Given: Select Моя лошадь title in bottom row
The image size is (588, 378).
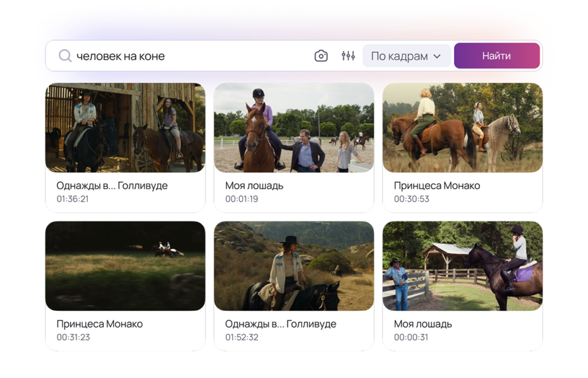Looking at the screenshot, I should pos(423,324).
